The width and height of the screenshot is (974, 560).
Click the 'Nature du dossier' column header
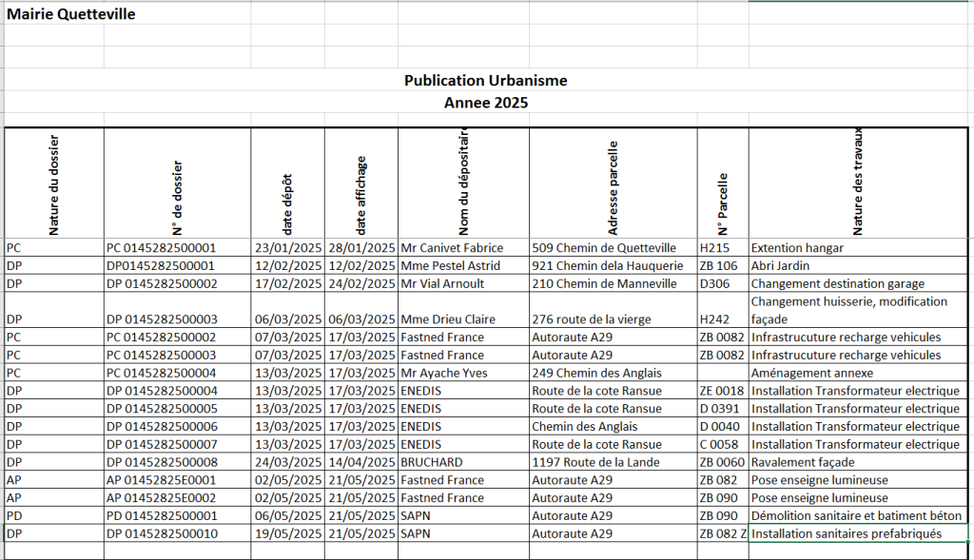click(54, 183)
